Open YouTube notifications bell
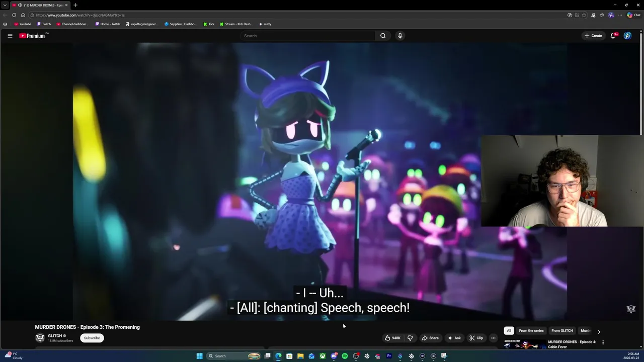 pyautogui.click(x=613, y=36)
